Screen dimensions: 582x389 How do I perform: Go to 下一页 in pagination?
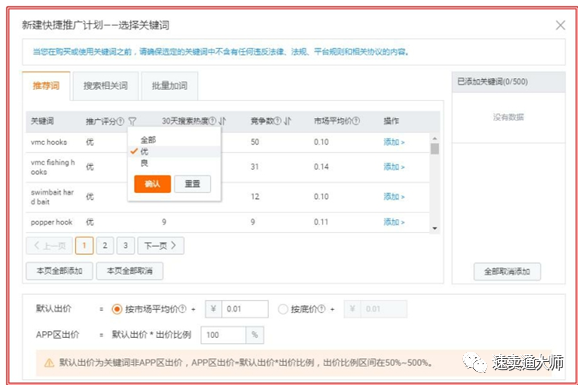pos(161,246)
